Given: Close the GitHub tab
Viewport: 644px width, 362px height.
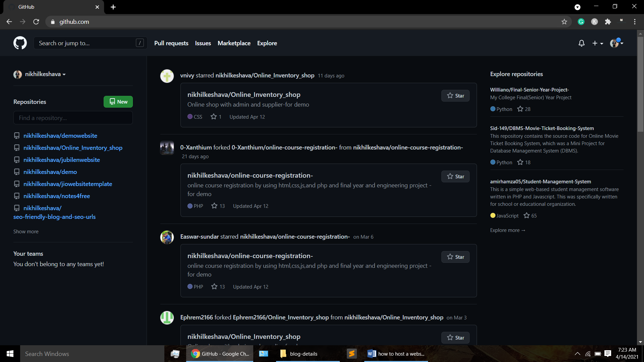Looking at the screenshot, I should [x=97, y=7].
